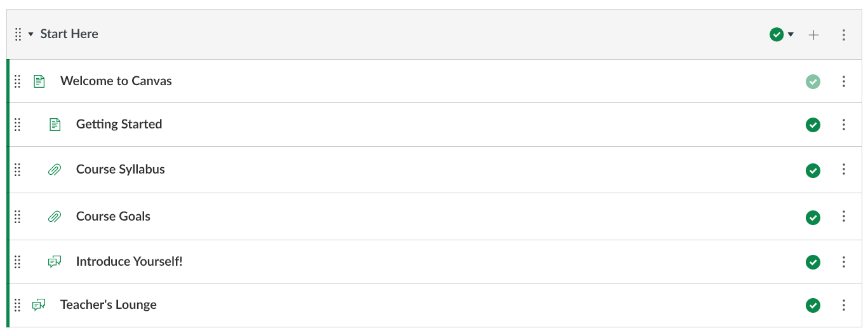This screenshot has width=868, height=335.
Task: Click the Welcome to Canvas page icon
Action: [39, 81]
